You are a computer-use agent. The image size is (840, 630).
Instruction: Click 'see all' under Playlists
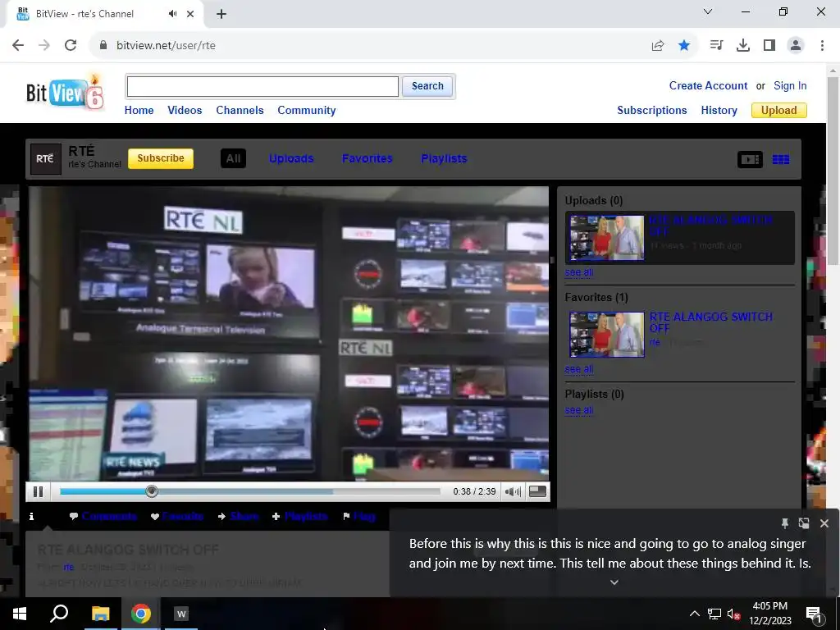(x=579, y=410)
